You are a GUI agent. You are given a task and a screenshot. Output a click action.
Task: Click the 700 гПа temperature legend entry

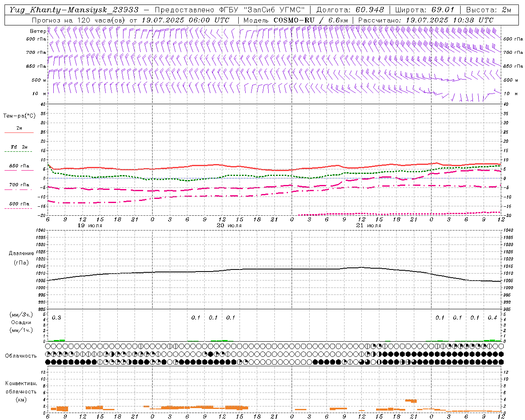point(19,185)
